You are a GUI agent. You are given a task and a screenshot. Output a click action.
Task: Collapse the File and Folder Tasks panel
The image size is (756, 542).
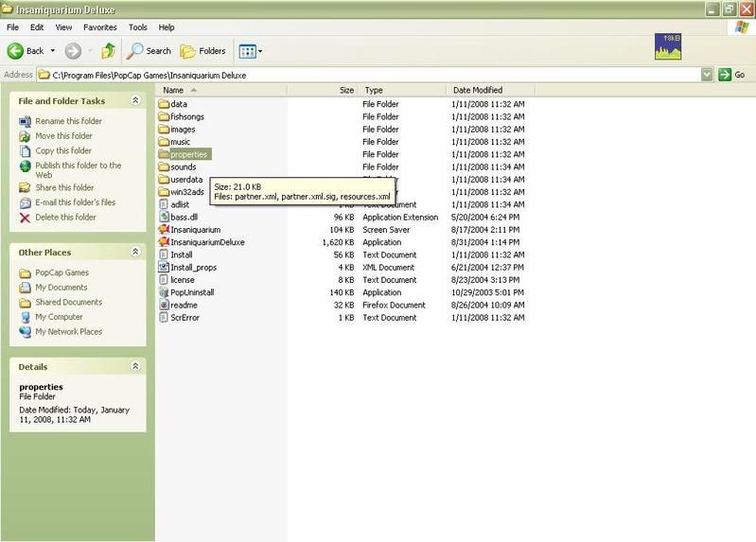[135, 100]
